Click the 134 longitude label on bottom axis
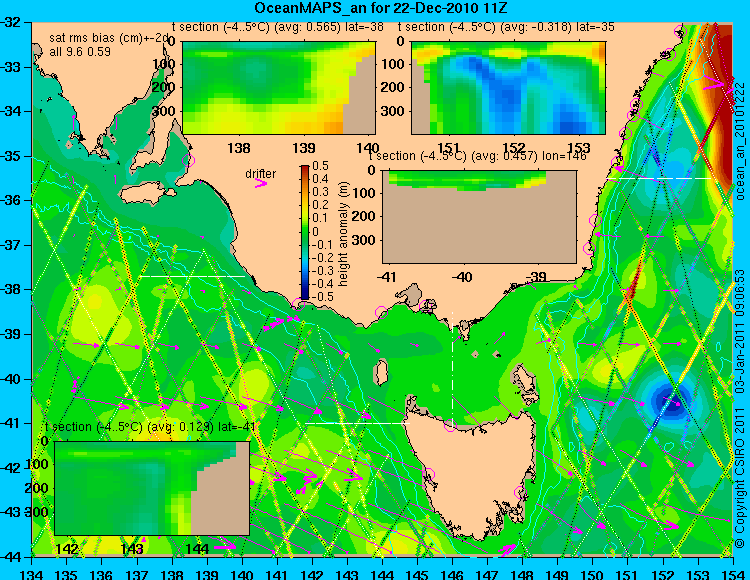Viewport: 750px width, 580px height. tap(32, 574)
